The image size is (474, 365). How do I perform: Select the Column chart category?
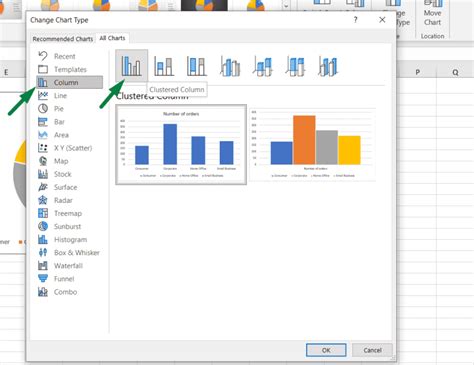pyautogui.click(x=69, y=82)
